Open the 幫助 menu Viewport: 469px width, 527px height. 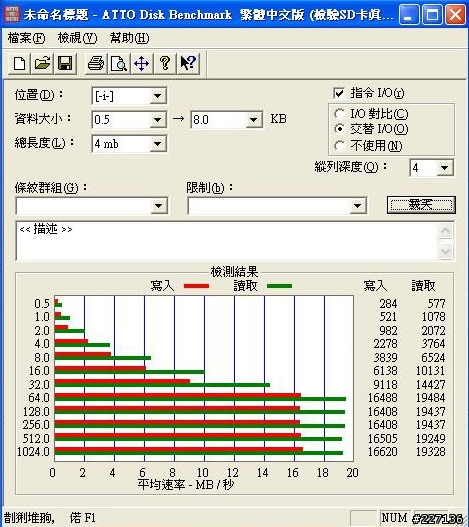tap(129, 38)
